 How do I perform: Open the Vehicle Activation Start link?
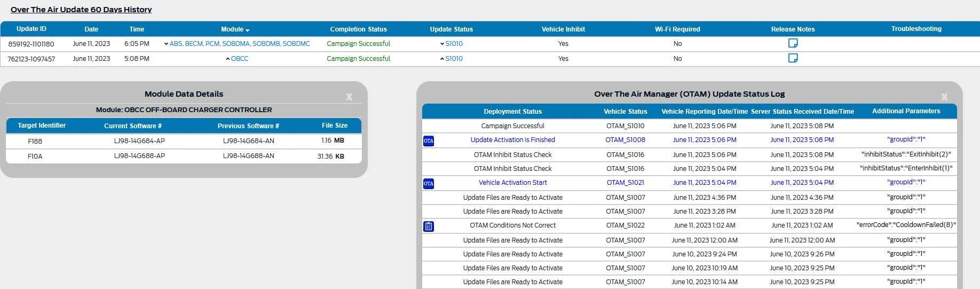pyautogui.click(x=512, y=183)
